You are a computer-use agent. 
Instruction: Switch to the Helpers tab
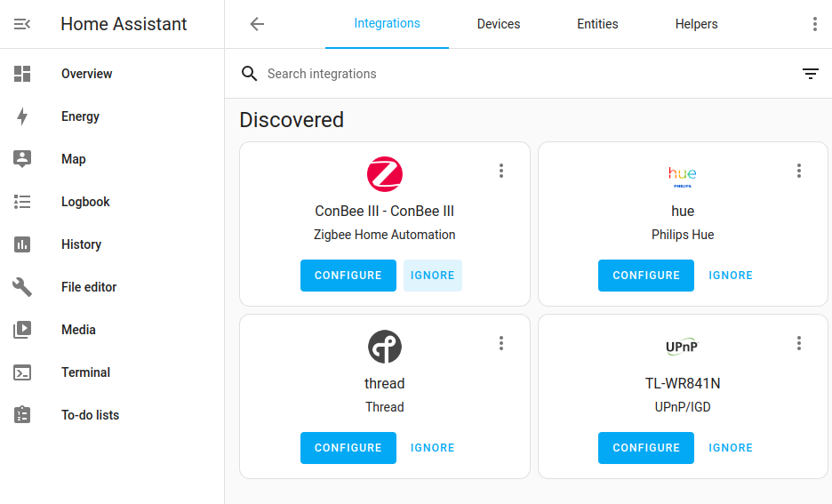pos(696,24)
